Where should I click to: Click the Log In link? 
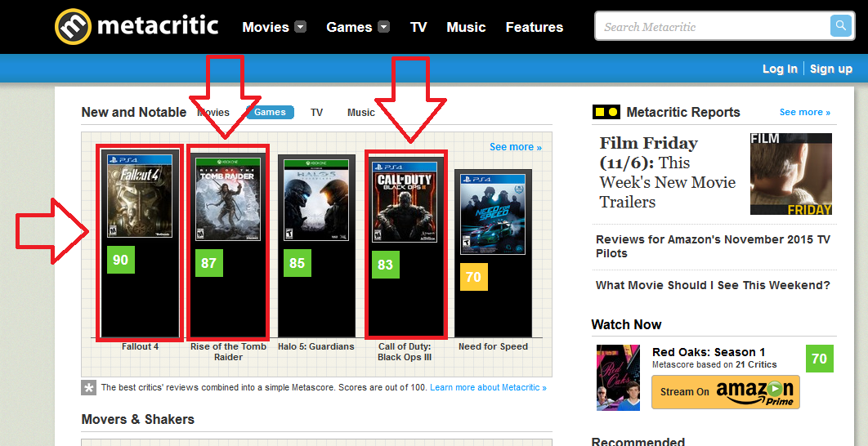tap(780, 69)
